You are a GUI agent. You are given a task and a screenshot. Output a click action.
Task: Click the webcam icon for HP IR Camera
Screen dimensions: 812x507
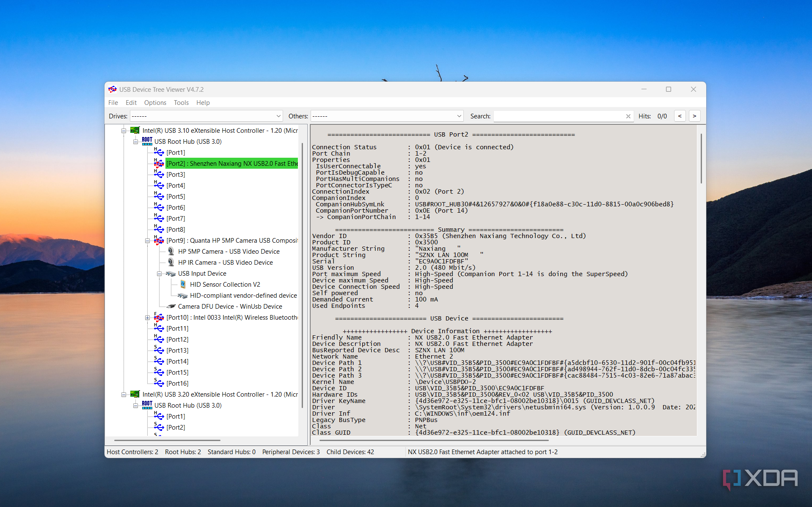tap(171, 262)
